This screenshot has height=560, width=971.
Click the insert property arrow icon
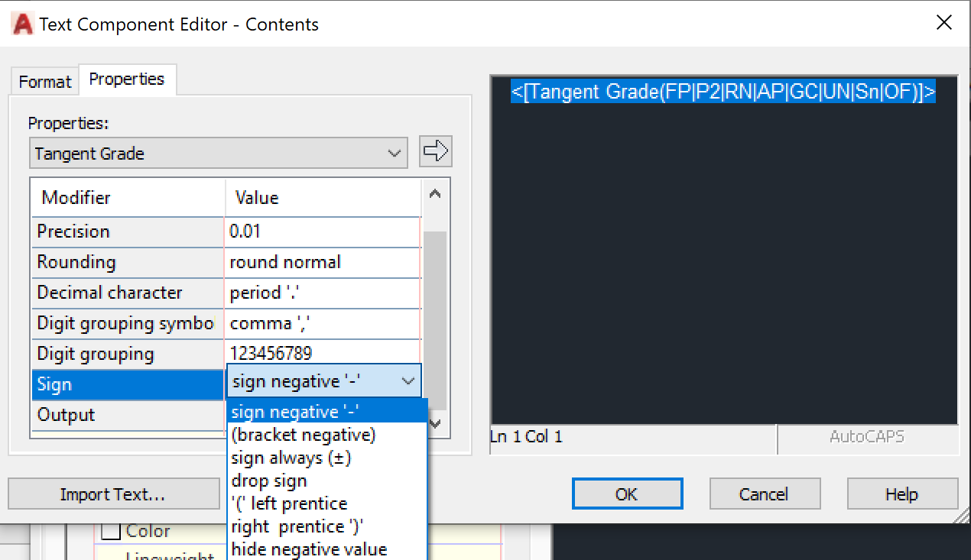[435, 151]
